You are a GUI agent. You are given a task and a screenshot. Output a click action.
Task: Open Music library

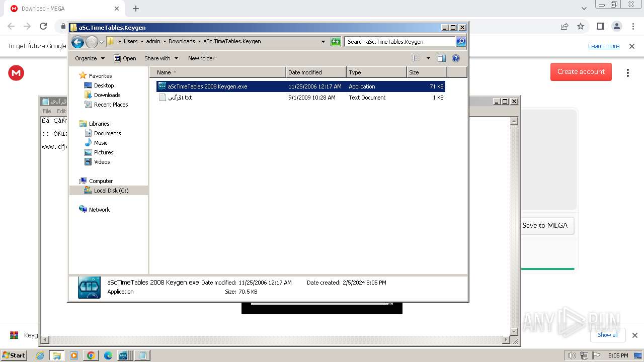coord(101,143)
